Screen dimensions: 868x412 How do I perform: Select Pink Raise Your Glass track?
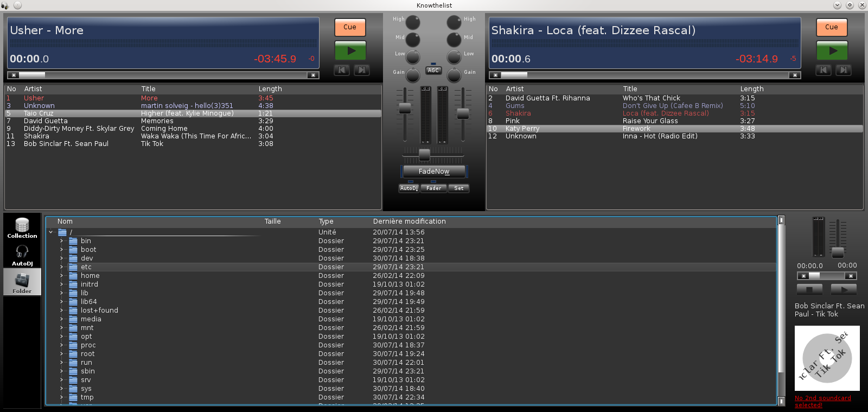675,121
